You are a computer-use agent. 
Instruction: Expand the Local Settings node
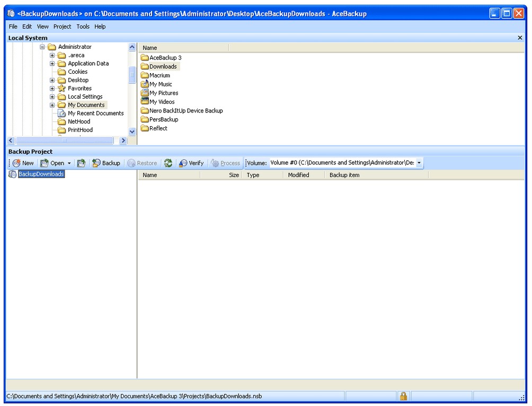click(x=52, y=97)
